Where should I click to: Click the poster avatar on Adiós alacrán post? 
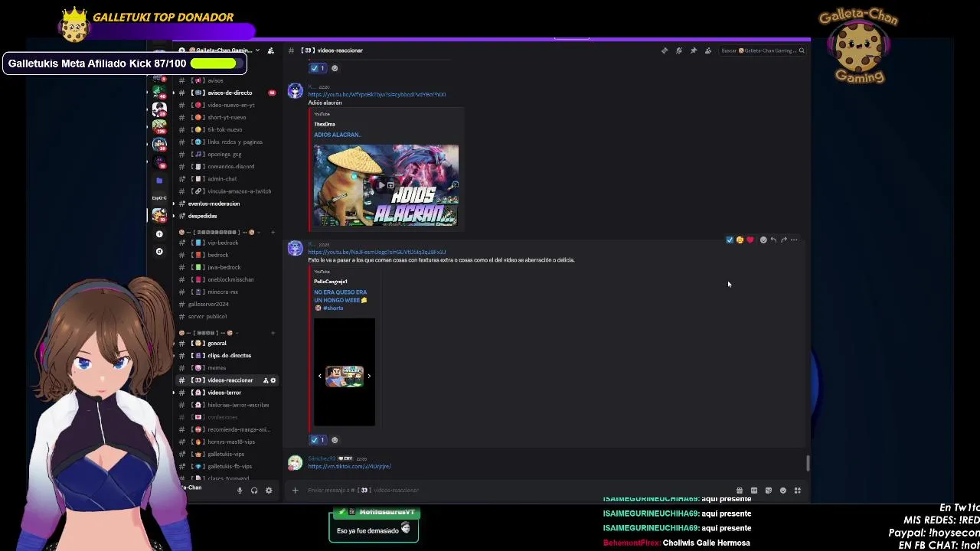tap(295, 91)
